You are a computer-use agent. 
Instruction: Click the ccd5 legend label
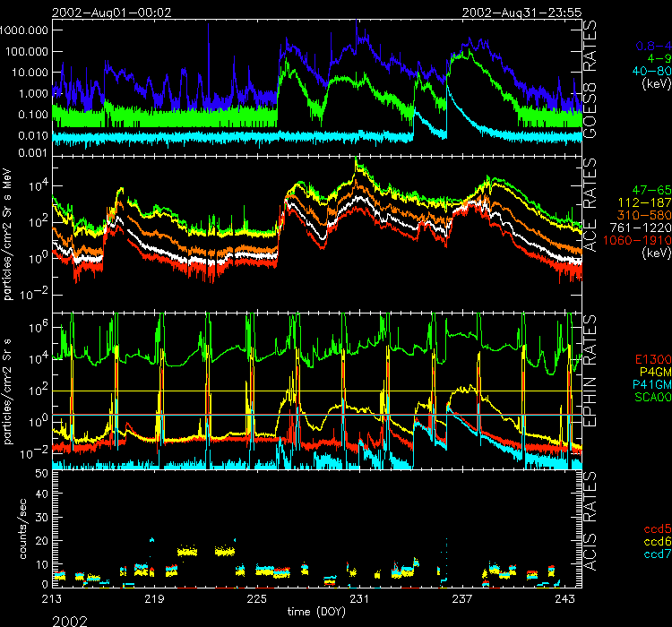655,529
